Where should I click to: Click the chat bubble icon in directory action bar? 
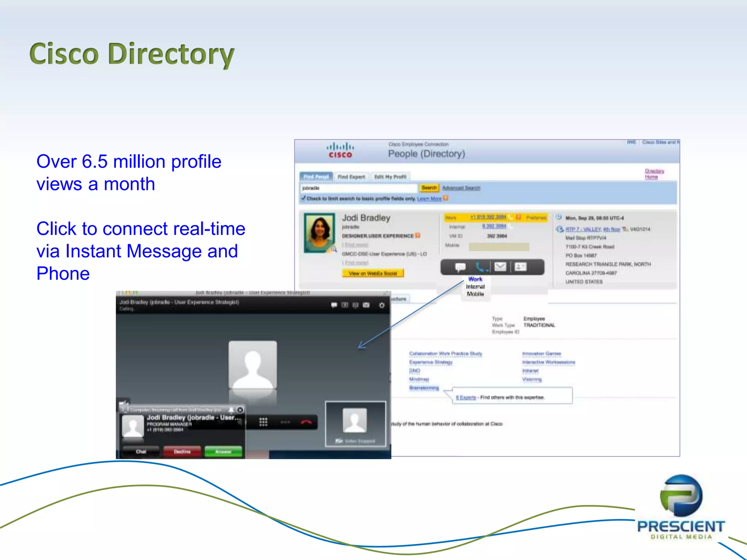(460, 267)
